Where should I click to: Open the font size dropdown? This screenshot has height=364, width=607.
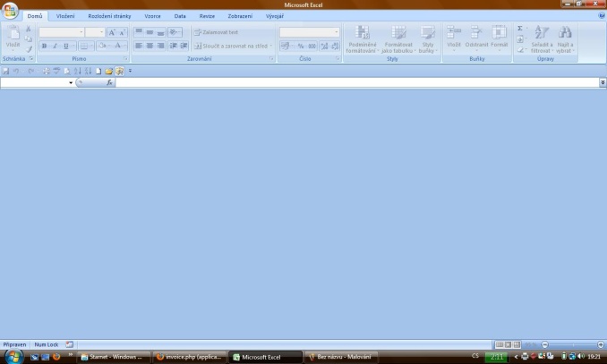click(x=102, y=32)
